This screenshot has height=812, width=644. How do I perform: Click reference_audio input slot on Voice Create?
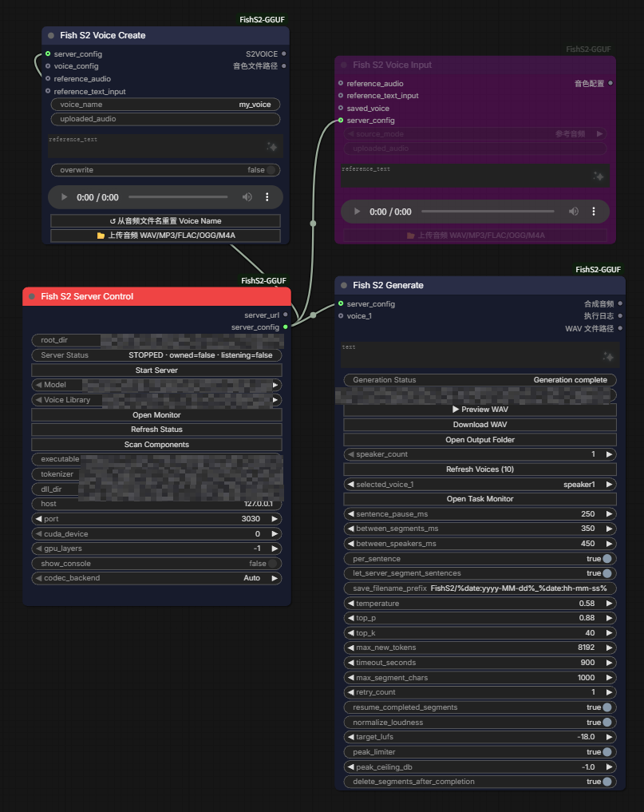[48, 79]
